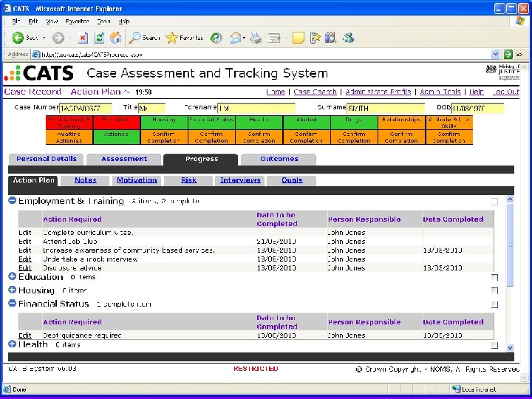532x399 pixels.
Task: Click the Research book icon in toolbar
Action: coord(330,38)
